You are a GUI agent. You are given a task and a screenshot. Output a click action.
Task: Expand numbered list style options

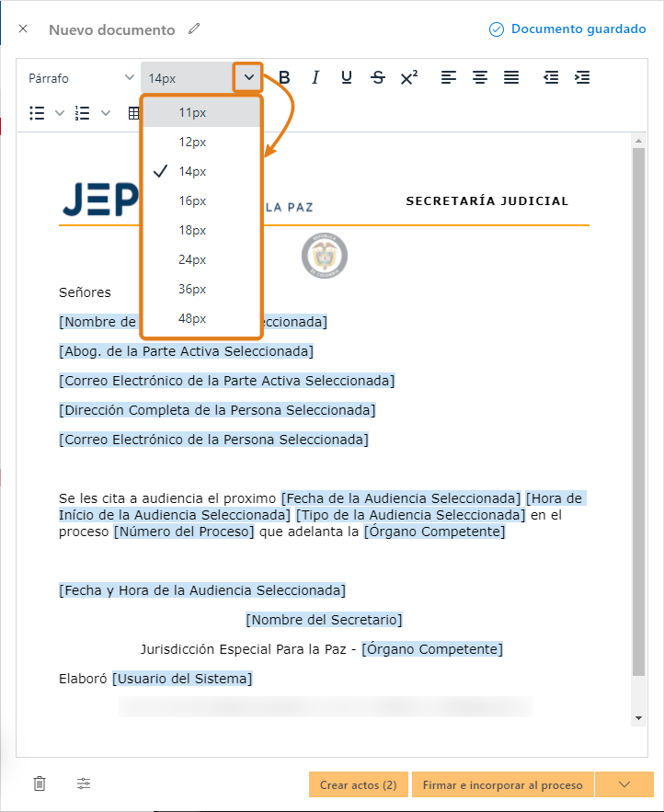tap(106, 113)
